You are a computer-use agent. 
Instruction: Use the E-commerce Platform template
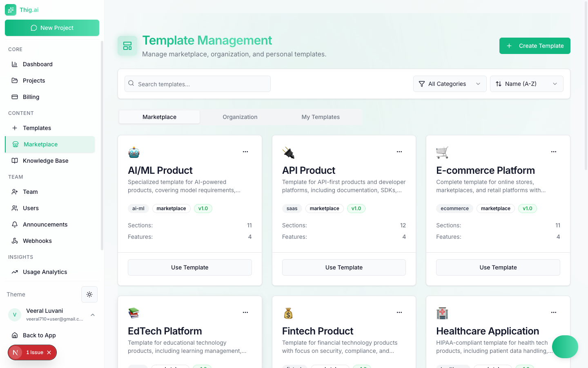coord(498,267)
